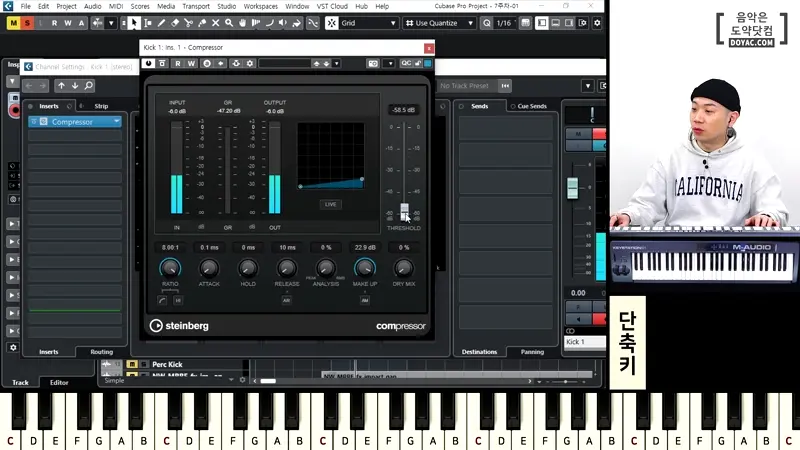Image resolution: width=800 pixels, height=450 pixels.
Task: Click the 8.00:1 ratio value field
Action: 170,247
